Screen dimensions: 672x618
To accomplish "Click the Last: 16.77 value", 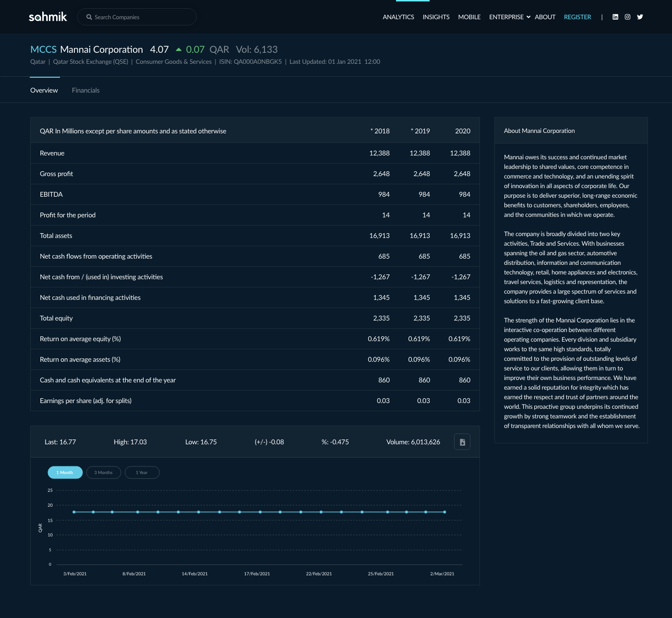I will 60,442.
